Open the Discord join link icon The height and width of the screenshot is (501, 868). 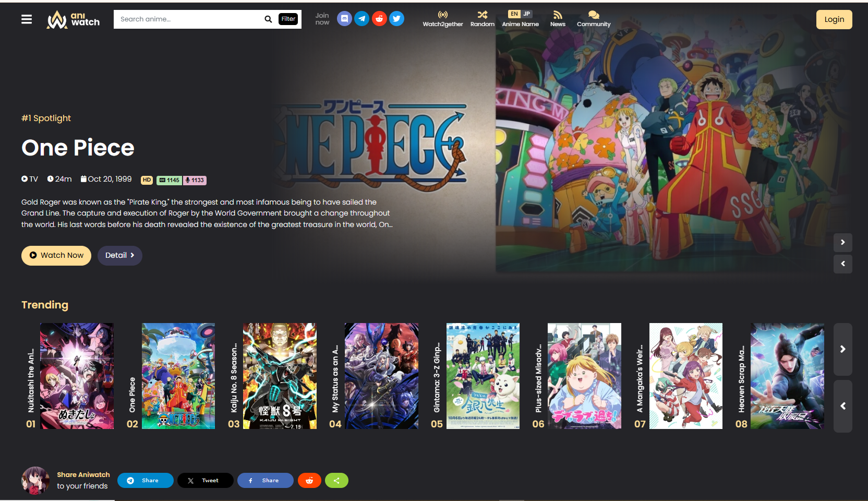tap(344, 19)
